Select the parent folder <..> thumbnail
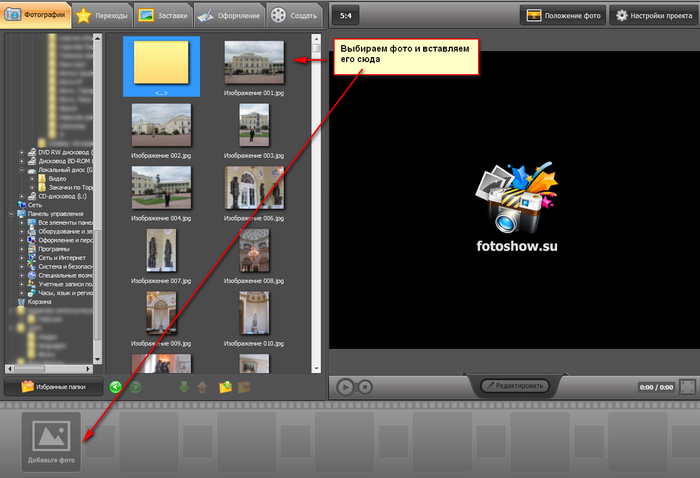The image size is (700, 478). pos(162,67)
